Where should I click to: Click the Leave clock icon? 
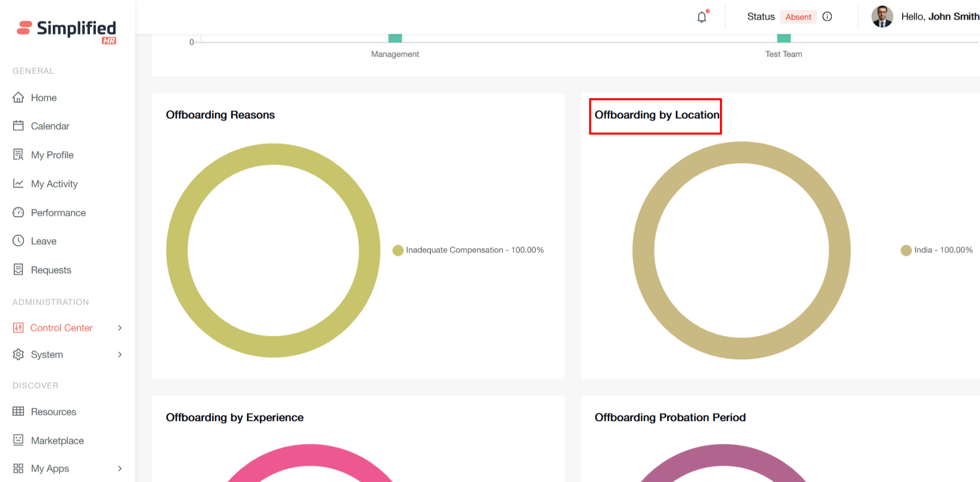[19, 241]
